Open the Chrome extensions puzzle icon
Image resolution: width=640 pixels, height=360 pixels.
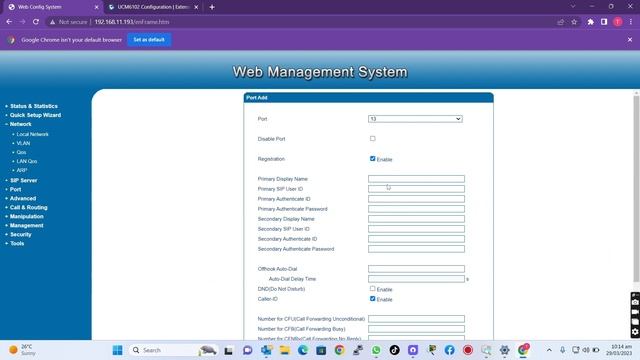591,22
